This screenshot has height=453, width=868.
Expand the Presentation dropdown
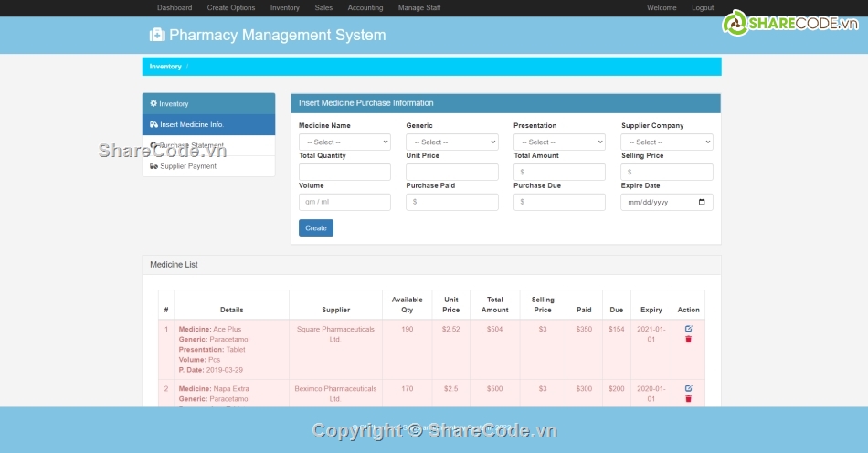[x=559, y=142]
